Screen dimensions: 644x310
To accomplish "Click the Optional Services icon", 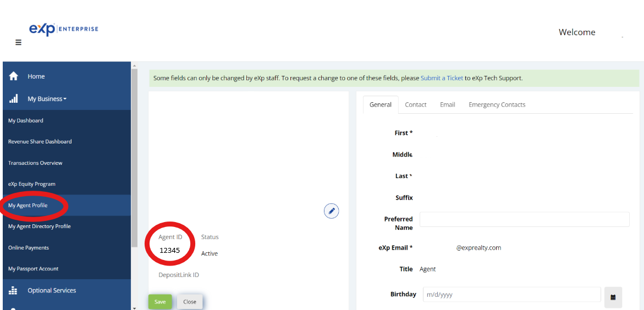I will pyautogui.click(x=14, y=290).
